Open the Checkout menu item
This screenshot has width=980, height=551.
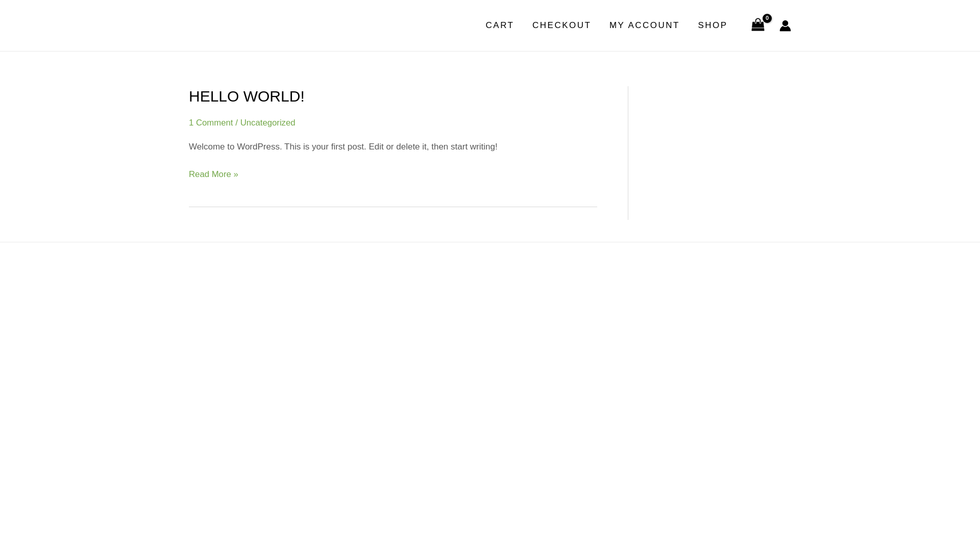point(561,26)
